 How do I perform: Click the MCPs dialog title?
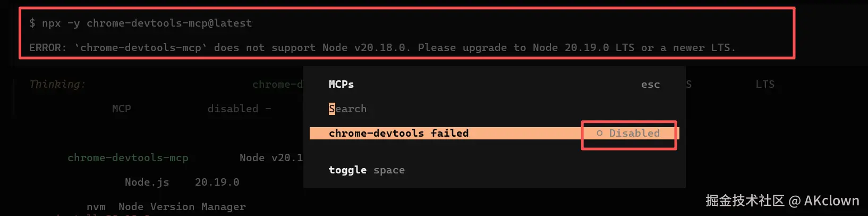tap(341, 85)
